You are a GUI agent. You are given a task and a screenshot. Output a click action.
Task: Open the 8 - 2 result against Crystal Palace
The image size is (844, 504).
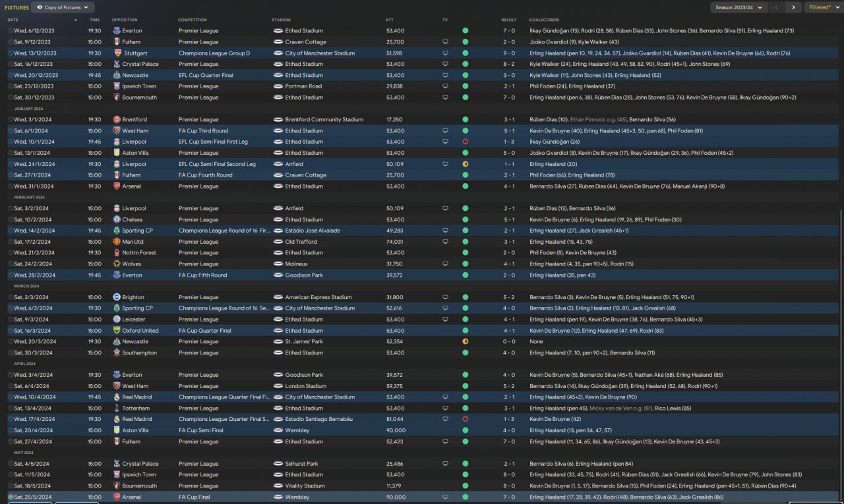point(508,65)
